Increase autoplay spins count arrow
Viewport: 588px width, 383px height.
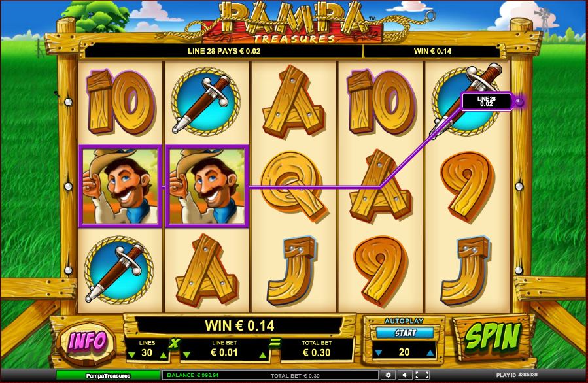[x=430, y=353]
